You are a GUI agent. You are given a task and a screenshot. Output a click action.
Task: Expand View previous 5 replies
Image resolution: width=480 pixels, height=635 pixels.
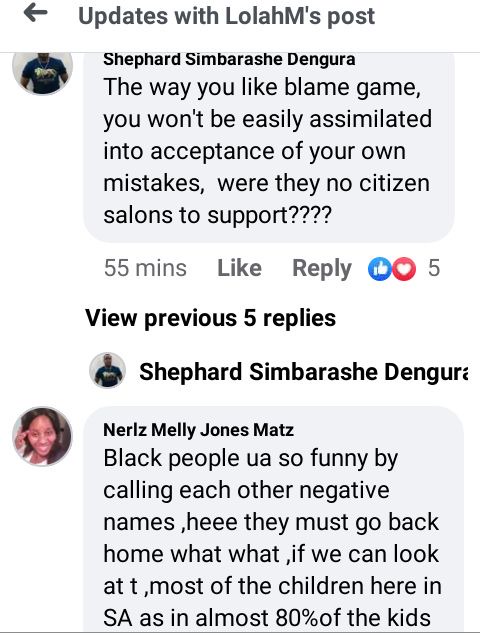211,318
